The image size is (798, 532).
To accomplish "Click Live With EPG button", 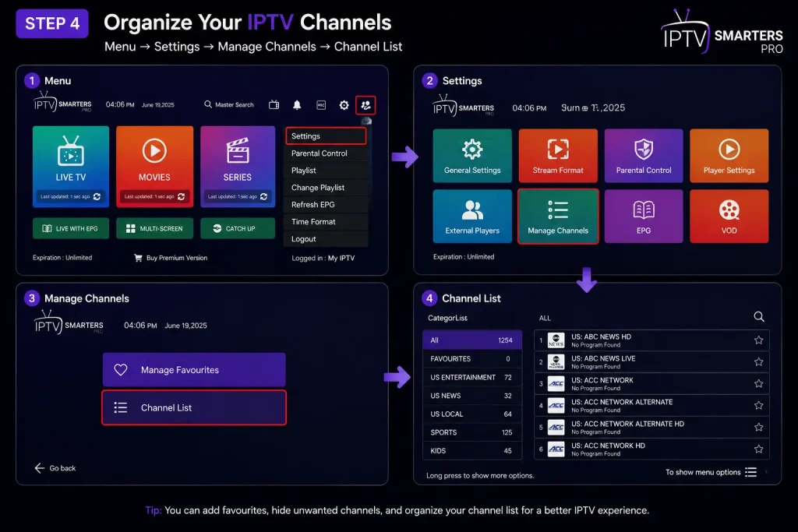I will (x=71, y=228).
